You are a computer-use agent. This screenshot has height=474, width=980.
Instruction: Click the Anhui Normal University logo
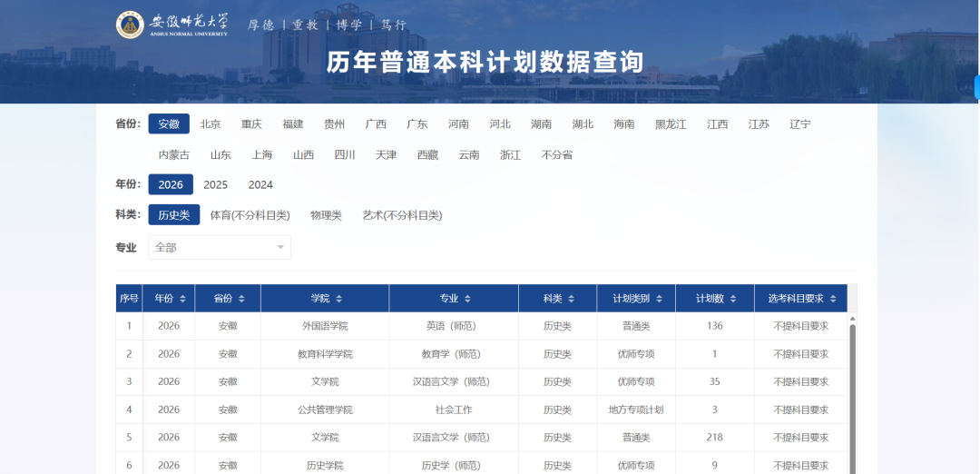coord(171,25)
